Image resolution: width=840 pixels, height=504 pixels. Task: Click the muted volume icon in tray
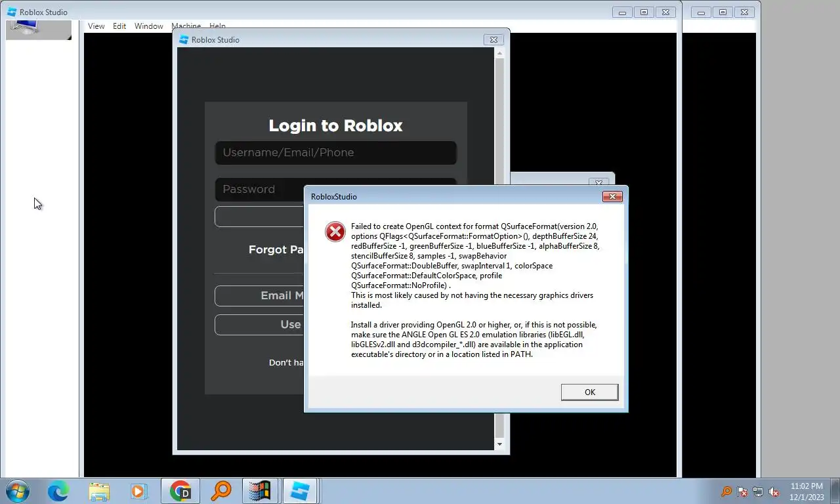(x=774, y=492)
